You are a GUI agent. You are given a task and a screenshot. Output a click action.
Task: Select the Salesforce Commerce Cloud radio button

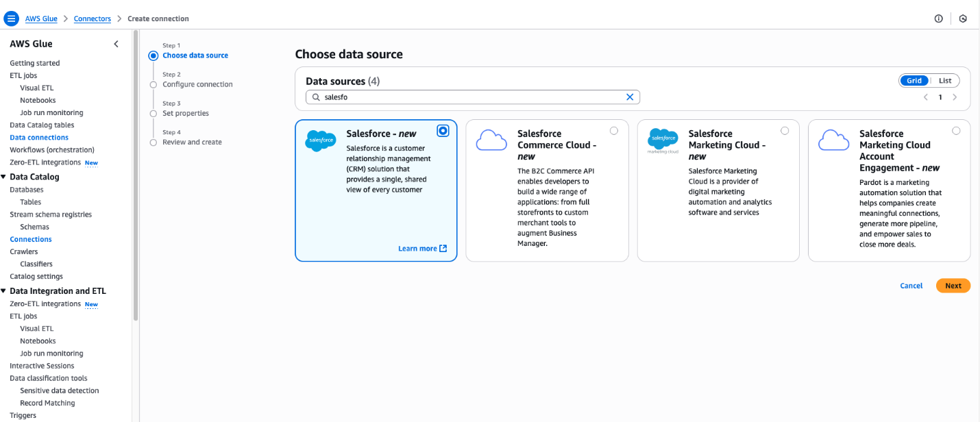tap(613, 130)
